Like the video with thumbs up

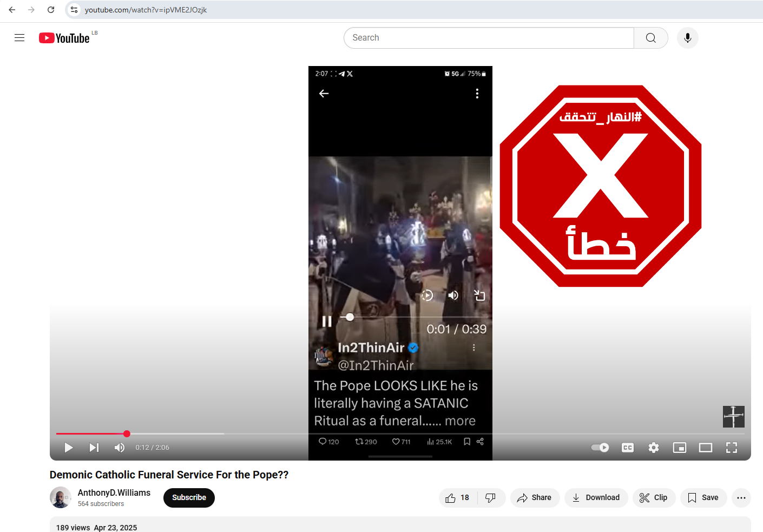458,498
